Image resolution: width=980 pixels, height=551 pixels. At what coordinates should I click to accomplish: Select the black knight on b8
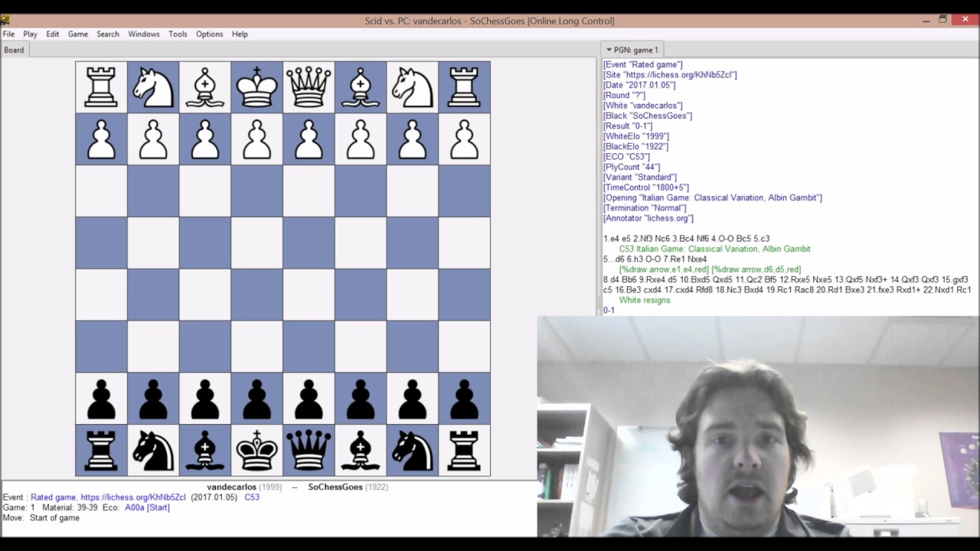(x=412, y=450)
